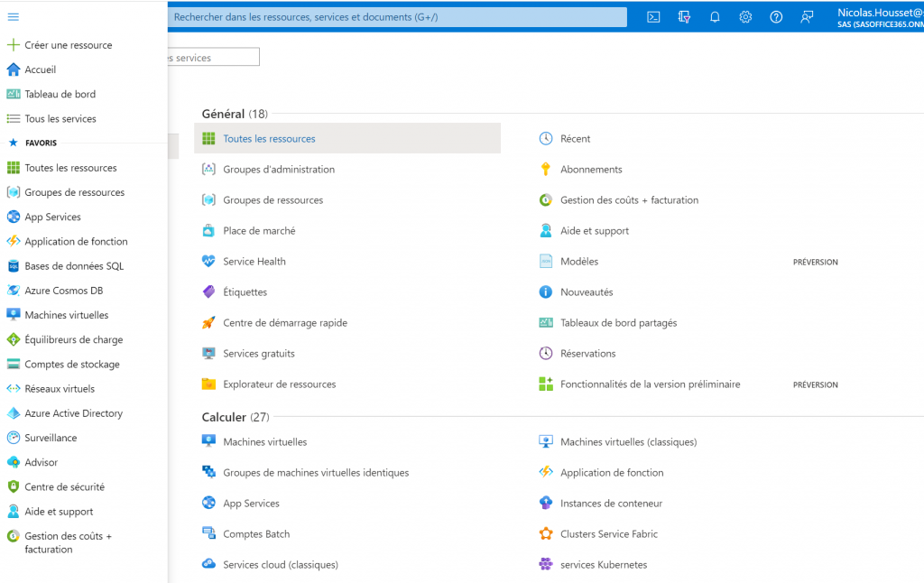The width and height of the screenshot is (924, 583).
Task: Click the Étiquettes tag icon
Action: coord(208,291)
